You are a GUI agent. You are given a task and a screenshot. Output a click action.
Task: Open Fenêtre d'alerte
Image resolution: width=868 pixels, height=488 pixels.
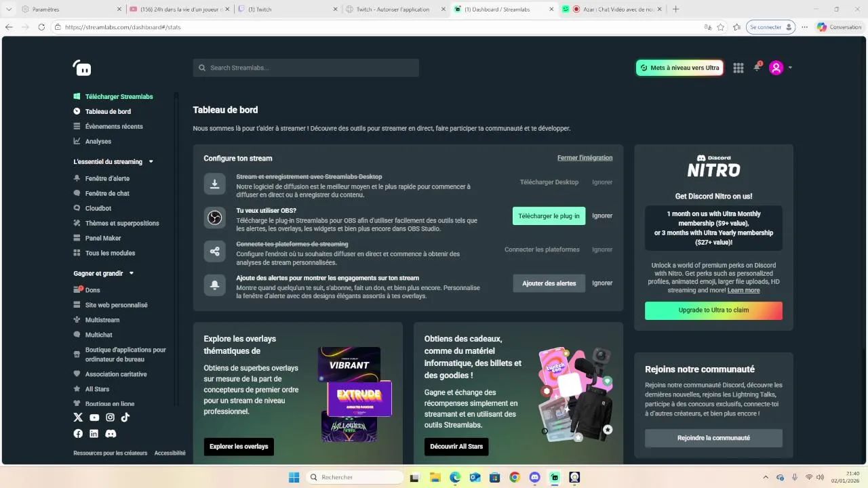[102, 179]
